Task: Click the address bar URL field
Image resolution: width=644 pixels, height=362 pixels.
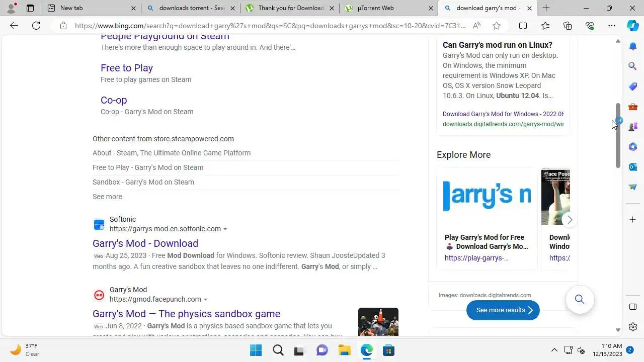Action: tap(270, 26)
